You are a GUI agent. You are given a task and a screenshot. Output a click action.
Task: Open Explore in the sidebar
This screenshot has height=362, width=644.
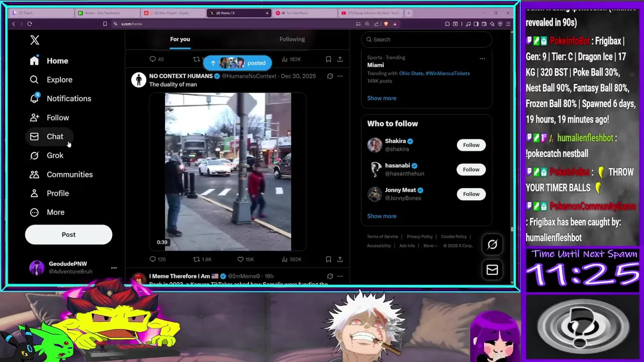[51, 80]
